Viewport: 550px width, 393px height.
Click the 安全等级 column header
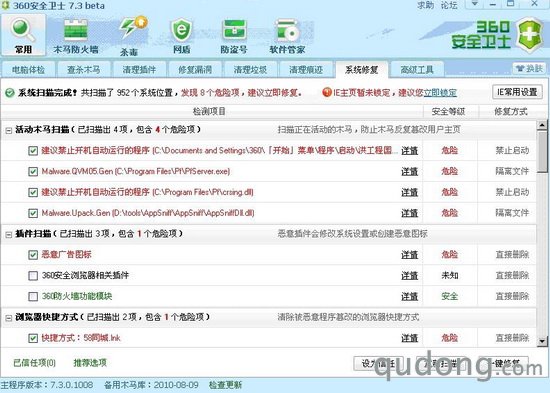coord(449,112)
